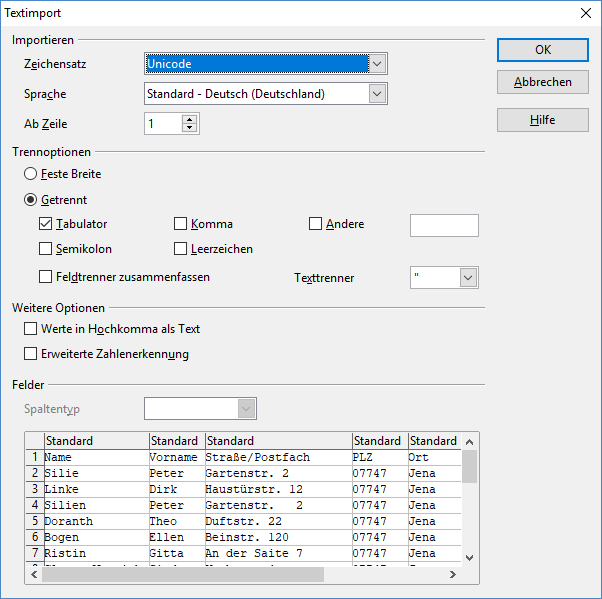Expand the Sprache language dropdown
Image resolution: width=602 pixels, height=599 pixels.
(377, 94)
